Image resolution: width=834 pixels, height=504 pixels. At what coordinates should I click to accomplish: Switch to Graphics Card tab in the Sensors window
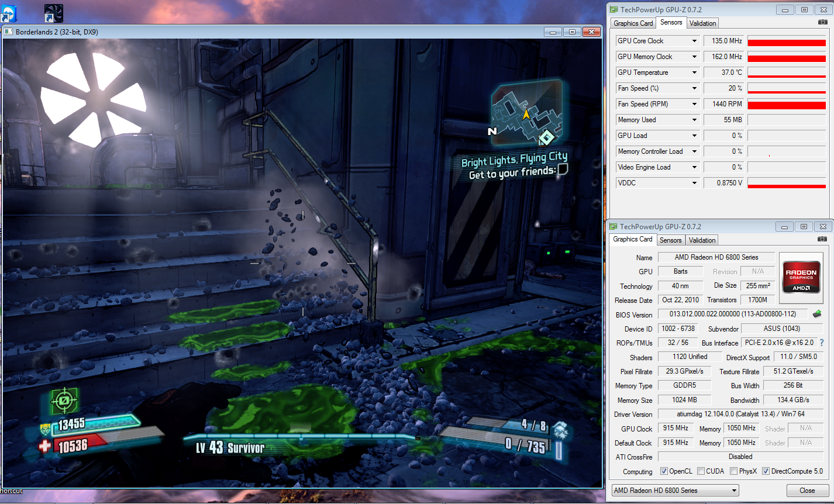pyautogui.click(x=633, y=23)
